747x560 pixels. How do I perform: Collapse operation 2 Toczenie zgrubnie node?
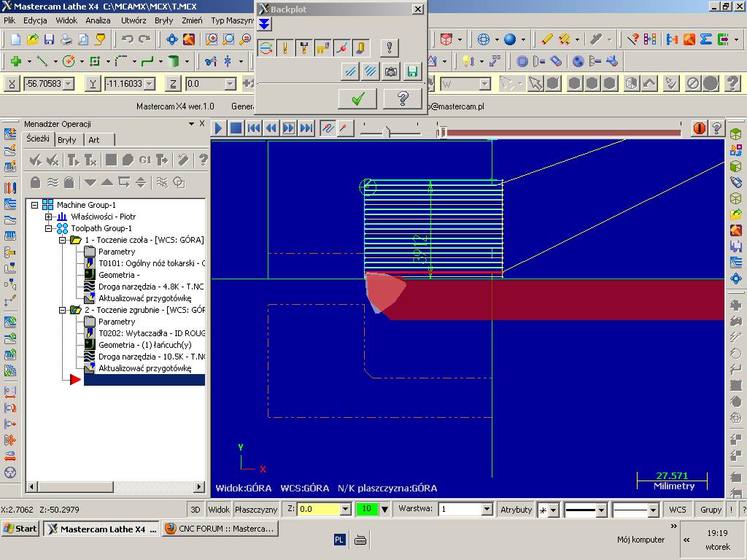63,310
